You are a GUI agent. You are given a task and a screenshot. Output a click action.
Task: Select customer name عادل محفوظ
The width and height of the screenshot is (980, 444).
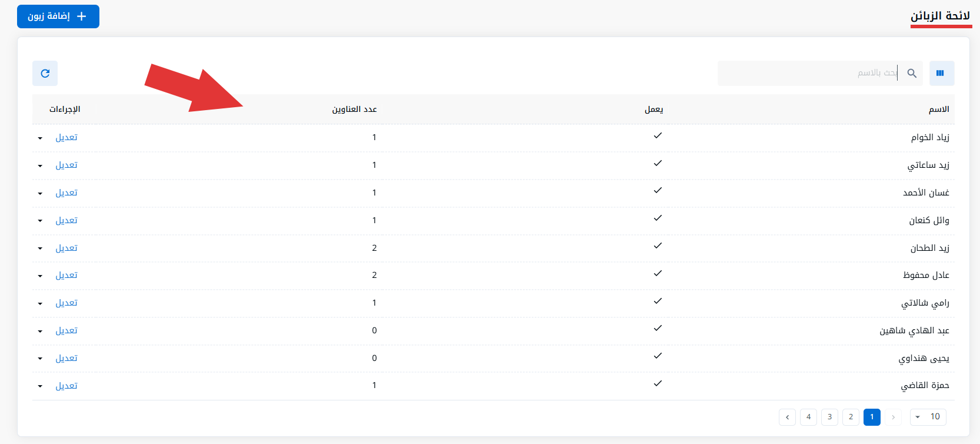tap(926, 275)
